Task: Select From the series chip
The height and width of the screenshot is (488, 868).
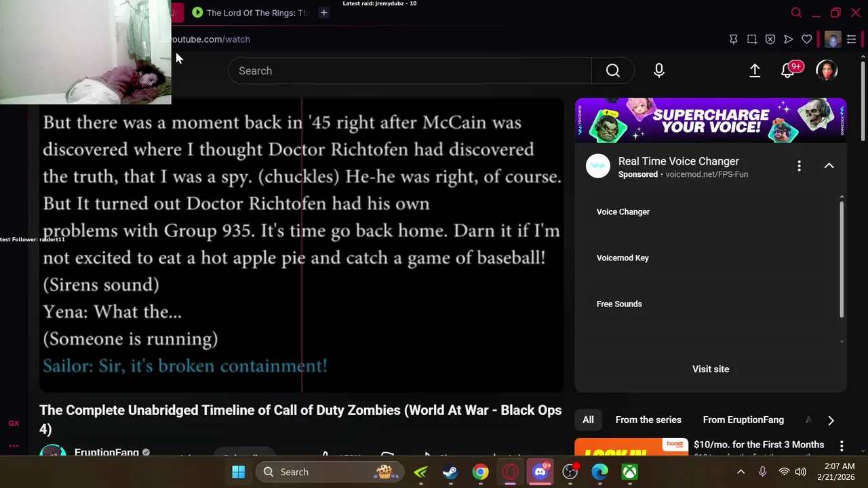Action: (648, 420)
